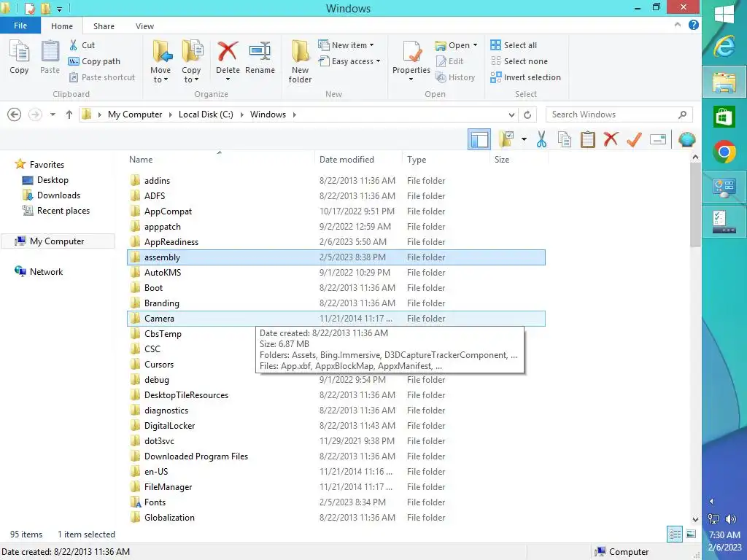Screen dimensions: 747x560
Task: Click the Copy pages toolbar icon
Action: [565, 139]
